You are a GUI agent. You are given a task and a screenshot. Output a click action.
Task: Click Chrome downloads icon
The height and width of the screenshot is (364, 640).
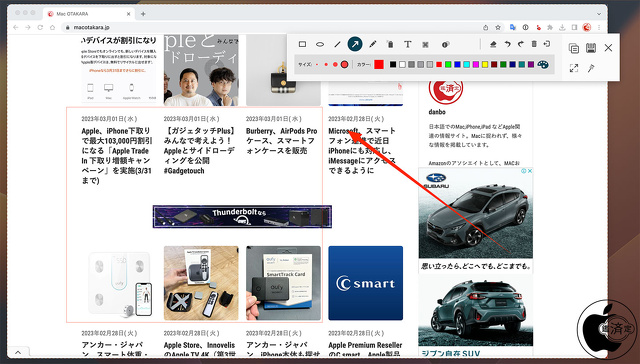tap(562, 27)
